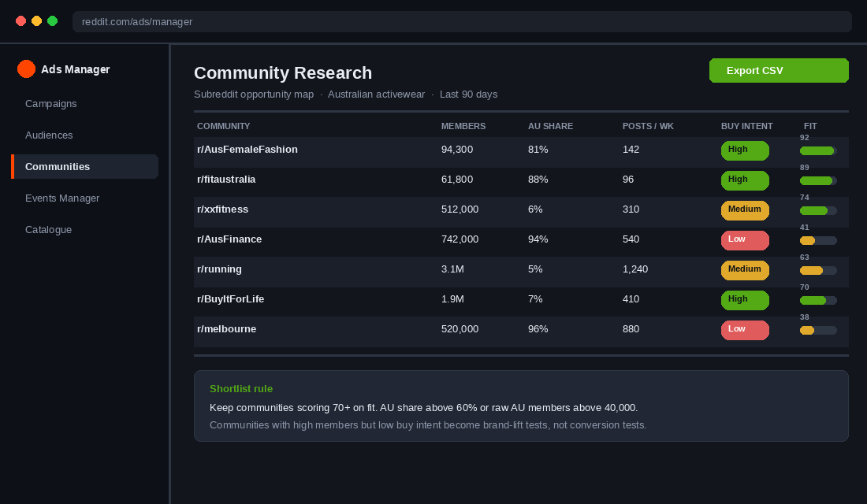This screenshot has width=867, height=504.
Task: Click the Shortlist rule heading
Action: point(241,389)
